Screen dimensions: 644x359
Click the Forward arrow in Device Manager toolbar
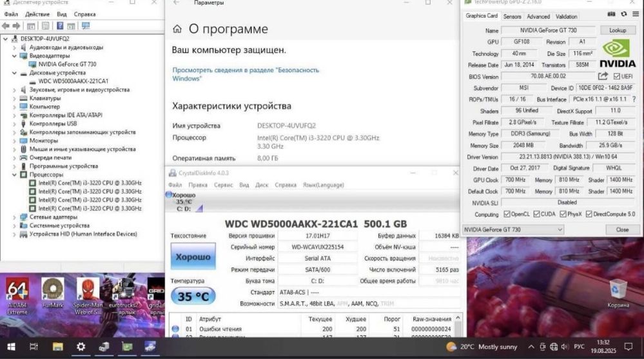tap(16, 26)
